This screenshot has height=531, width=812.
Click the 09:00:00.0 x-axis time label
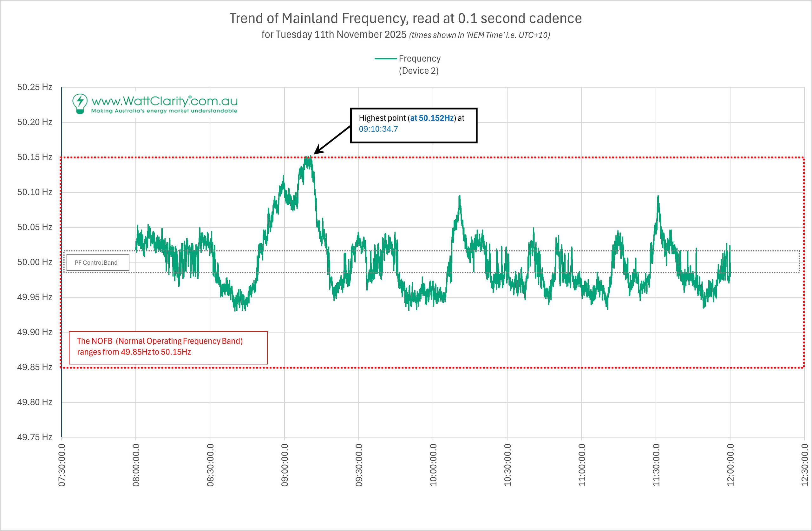(285, 465)
